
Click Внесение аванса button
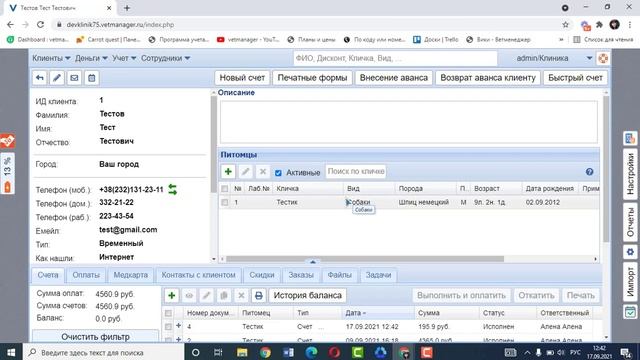[x=394, y=78]
